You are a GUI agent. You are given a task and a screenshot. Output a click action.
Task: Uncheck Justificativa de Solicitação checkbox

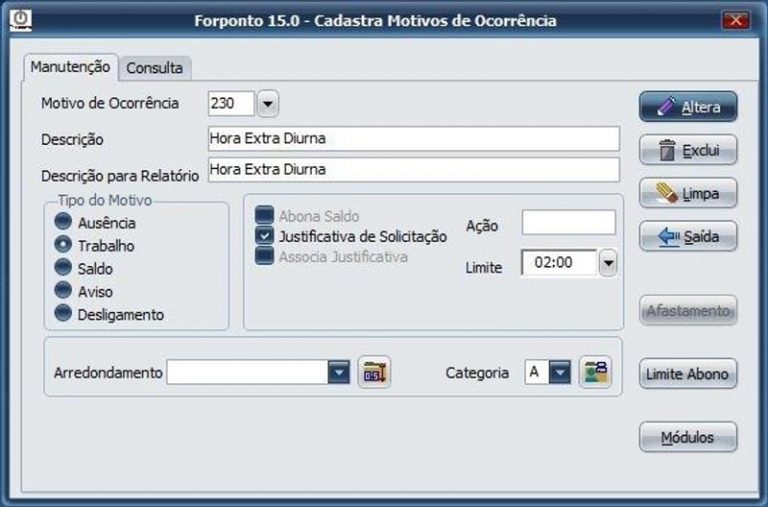(x=264, y=236)
